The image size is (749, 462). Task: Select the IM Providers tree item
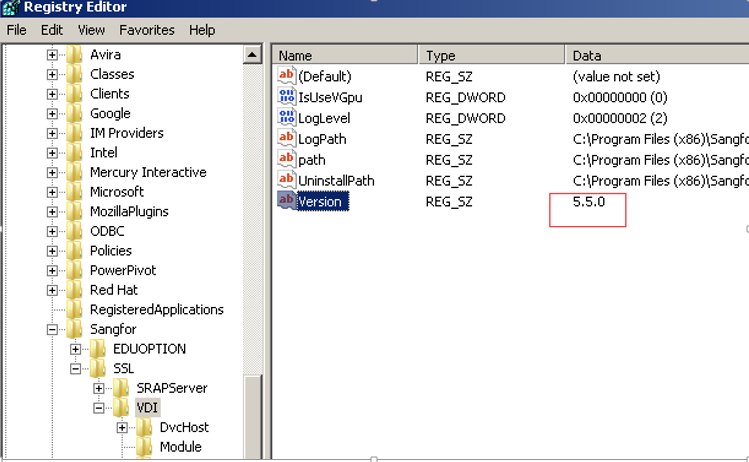127,133
